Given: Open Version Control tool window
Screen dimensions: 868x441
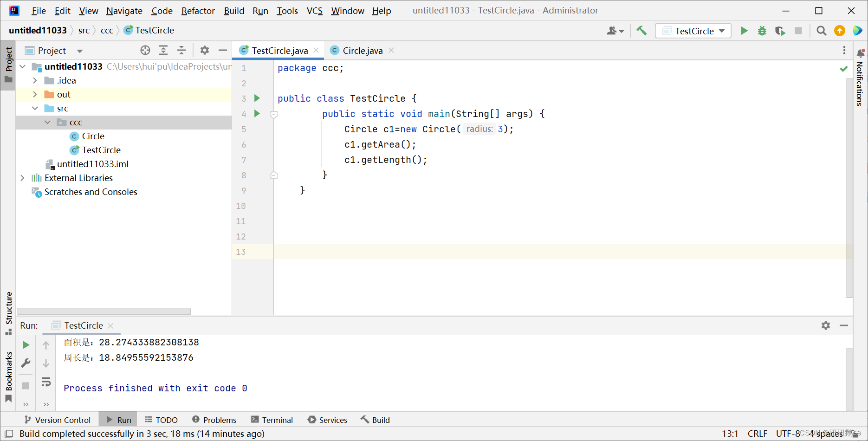Looking at the screenshot, I should click(58, 420).
